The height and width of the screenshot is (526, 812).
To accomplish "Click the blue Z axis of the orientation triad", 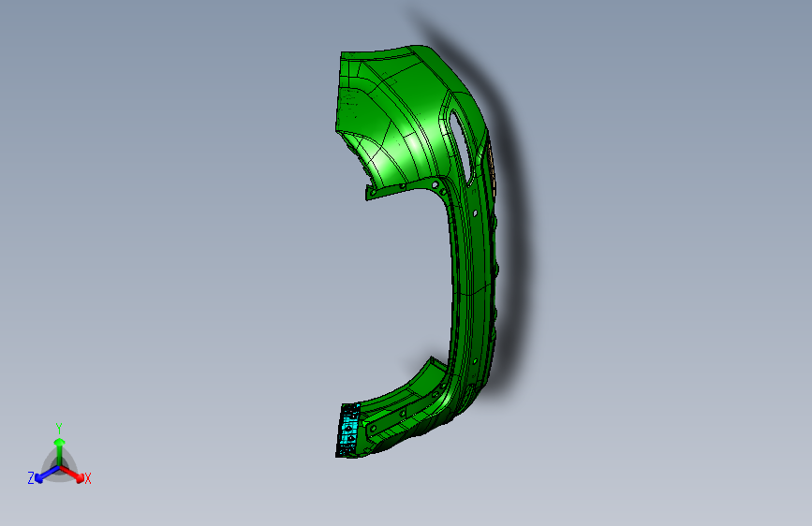I will (x=47, y=475).
